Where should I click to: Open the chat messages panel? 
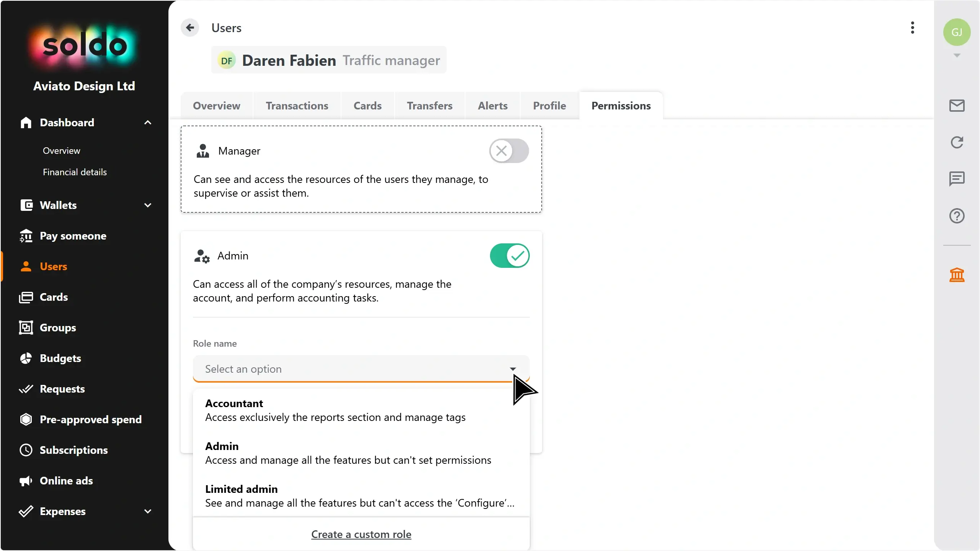(x=957, y=179)
